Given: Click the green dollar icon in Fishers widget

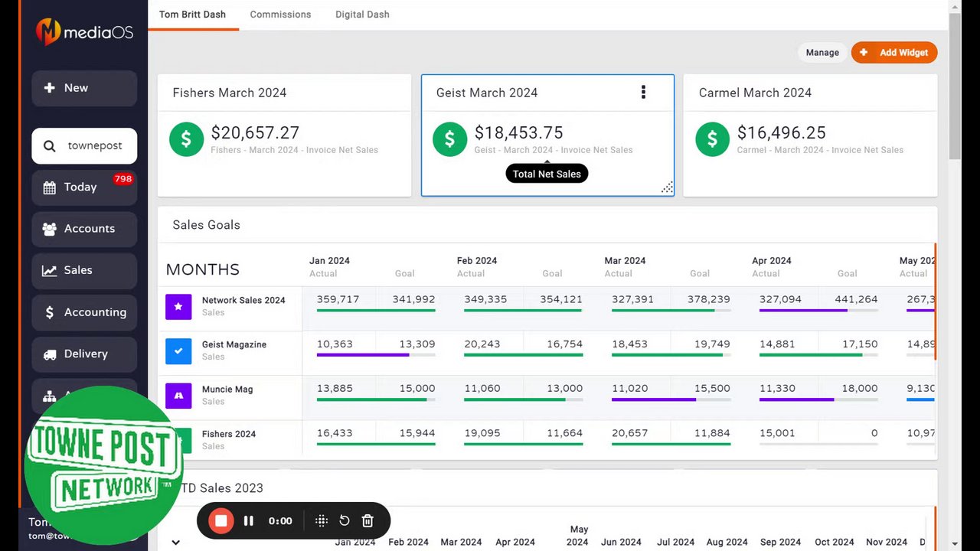Looking at the screenshot, I should (186, 139).
